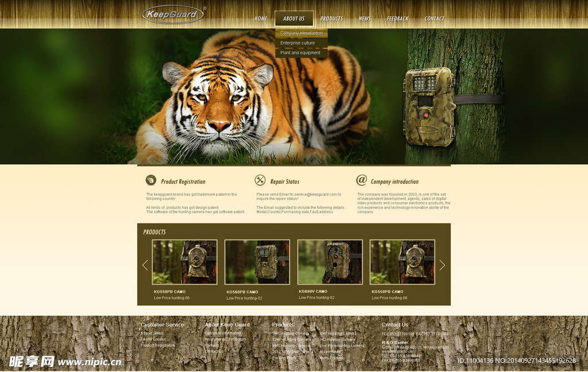Open the Repair Status heading
This screenshot has width=588, height=372.
click(x=285, y=181)
